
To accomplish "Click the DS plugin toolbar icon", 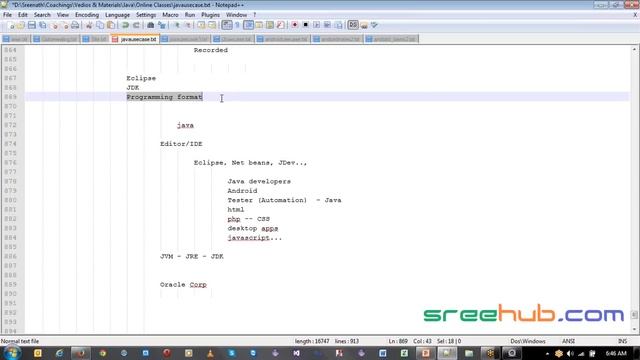I will point(353,25).
